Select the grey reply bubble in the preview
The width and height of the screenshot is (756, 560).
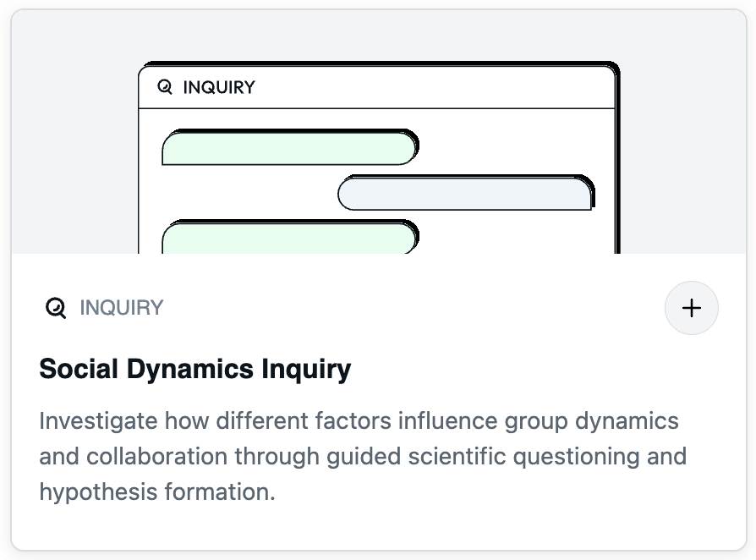pyautogui.click(x=466, y=193)
